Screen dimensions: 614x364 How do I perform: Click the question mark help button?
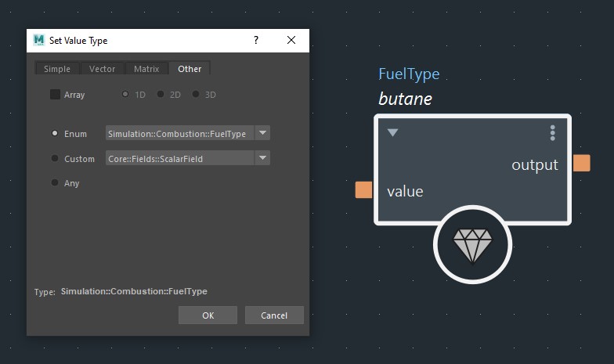tap(256, 40)
